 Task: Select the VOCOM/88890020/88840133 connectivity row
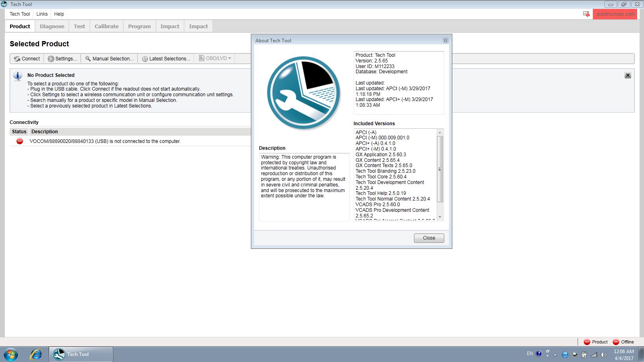click(x=130, y=141)
